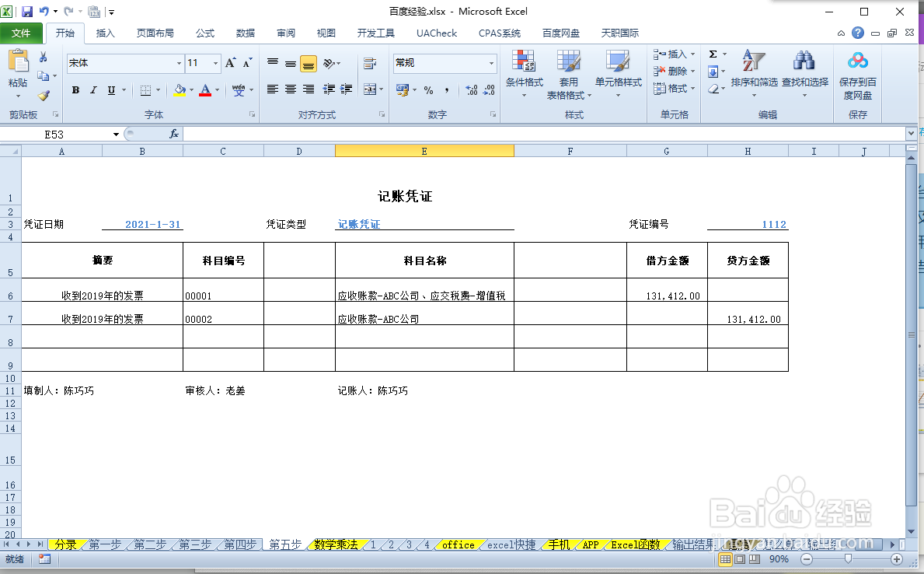This screenshot has height=574, width=924.
Task: Click the Paste clipboard icon
Action: pyautogui.click(x=18, y=61)
